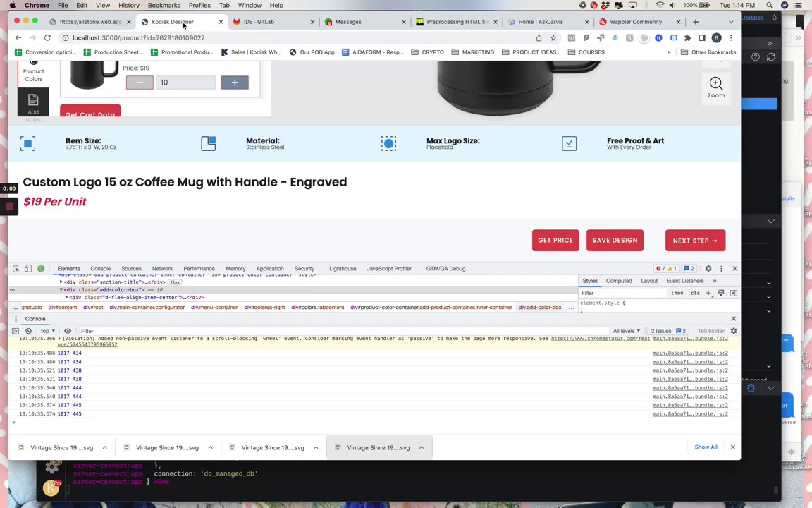Share this page from the address bar
This screenshot has width=812, height=508.
[539, 38]
